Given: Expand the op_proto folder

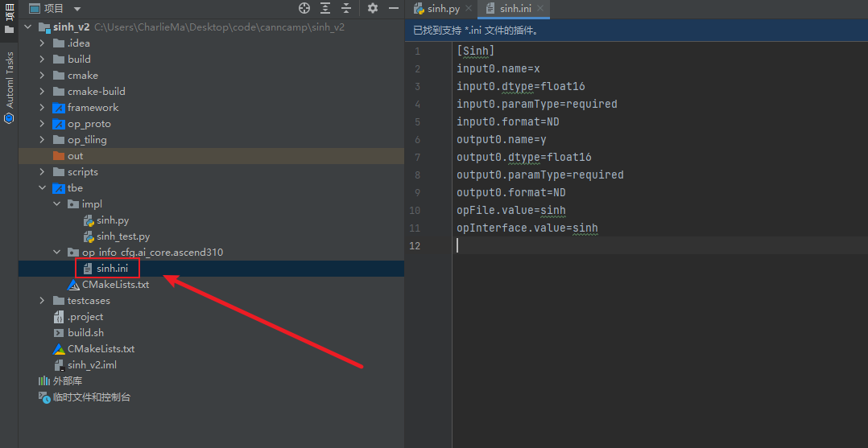Looking at the screenshot, I should (x=42, y=124).
